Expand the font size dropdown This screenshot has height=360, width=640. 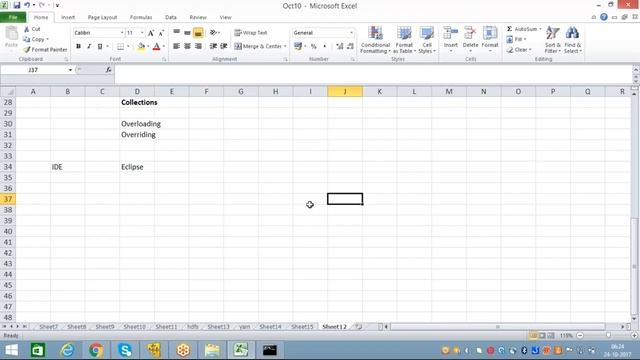[142, 33]
